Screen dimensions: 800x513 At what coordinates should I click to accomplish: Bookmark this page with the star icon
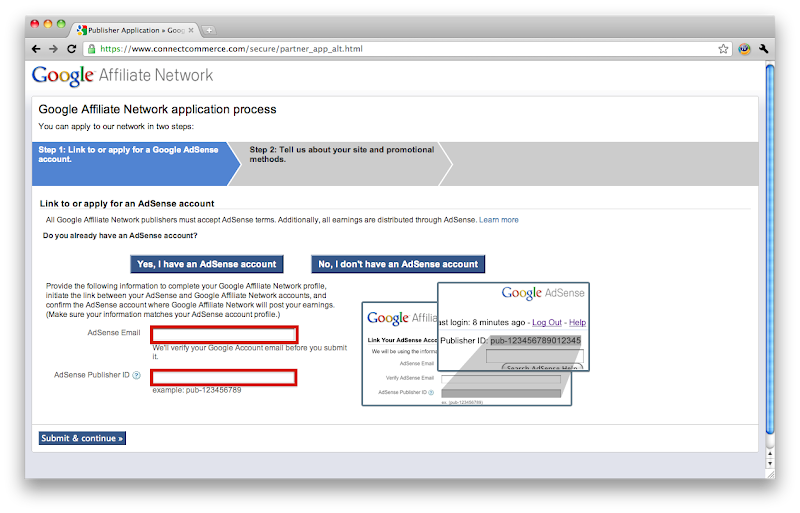[x=723, y=49]
